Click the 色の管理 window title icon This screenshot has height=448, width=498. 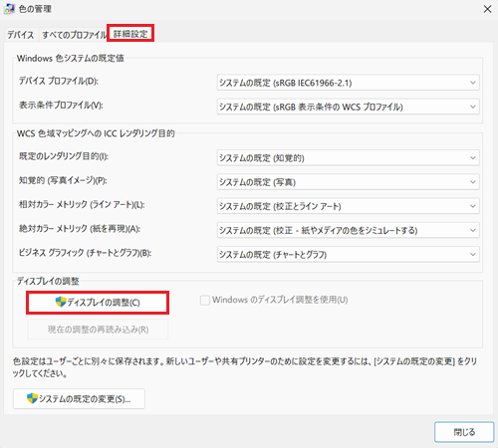[9, 9]
